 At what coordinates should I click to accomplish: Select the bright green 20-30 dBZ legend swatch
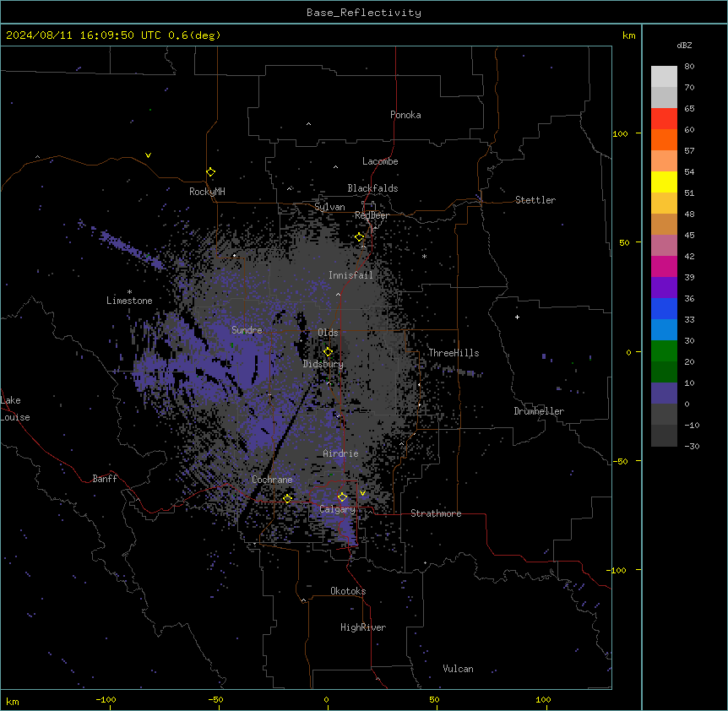pos(664,351)
